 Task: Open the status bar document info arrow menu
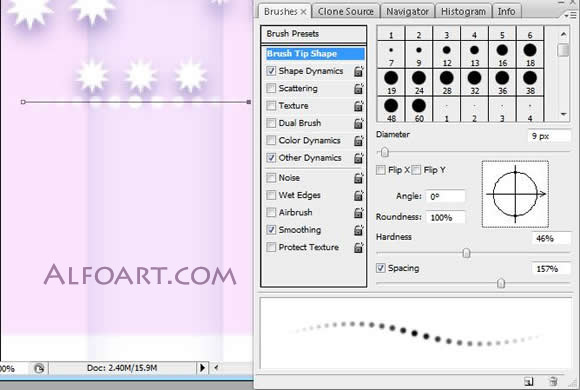(x=202, y=368)
